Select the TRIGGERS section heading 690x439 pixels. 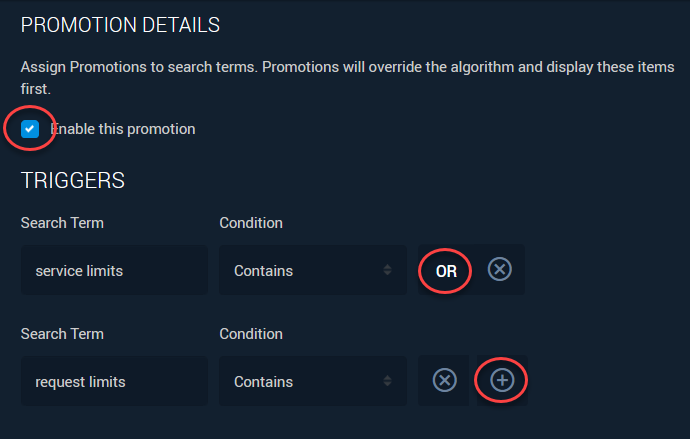pos(73,180)
